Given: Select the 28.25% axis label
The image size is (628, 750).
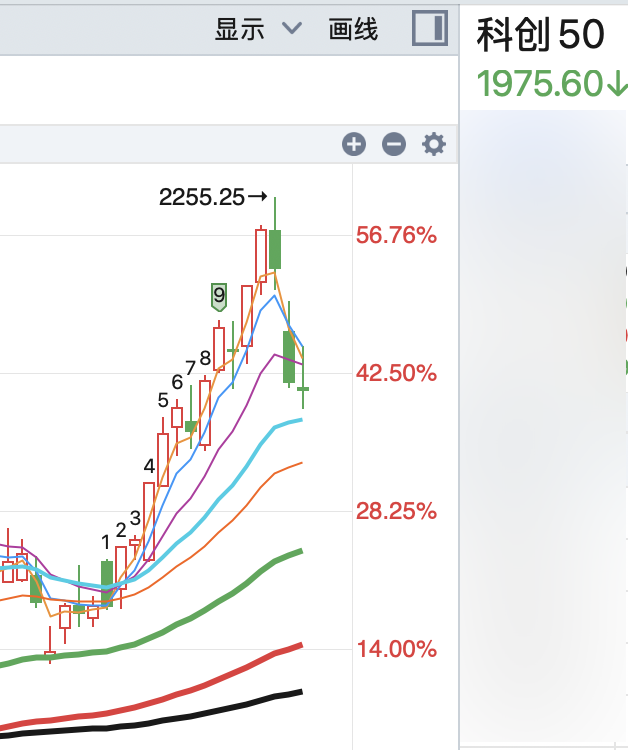Looking at the screenshot, I should click(x=397, y=511).
